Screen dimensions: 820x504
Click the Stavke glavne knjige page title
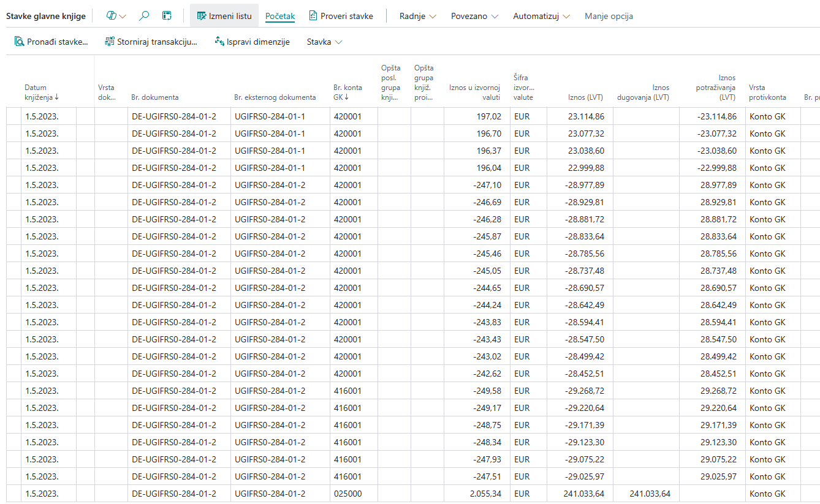click(46, 16)
